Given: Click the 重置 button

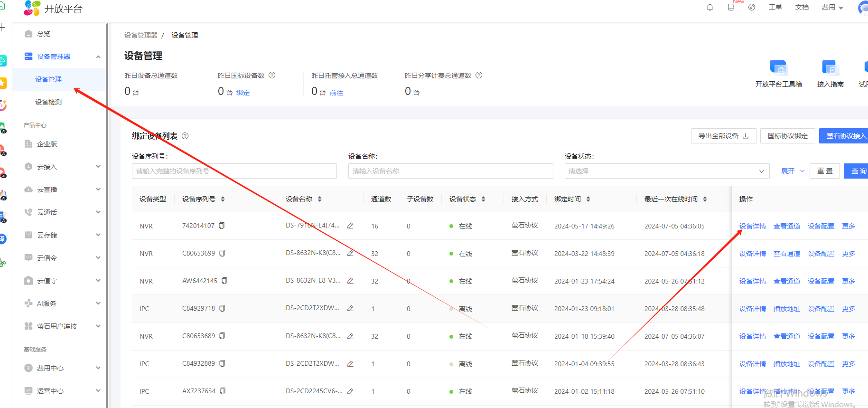Looking at the screenshot, I should click(825, 171).
